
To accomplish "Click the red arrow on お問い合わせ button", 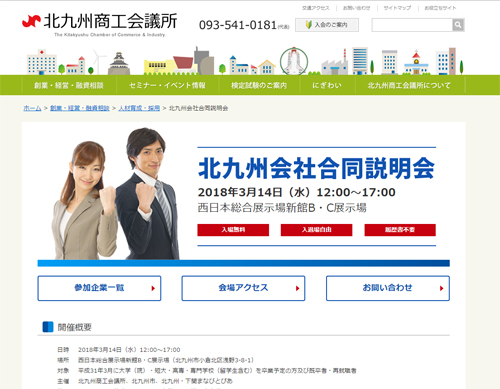I will pyautogui.click(x=442, y=288).
